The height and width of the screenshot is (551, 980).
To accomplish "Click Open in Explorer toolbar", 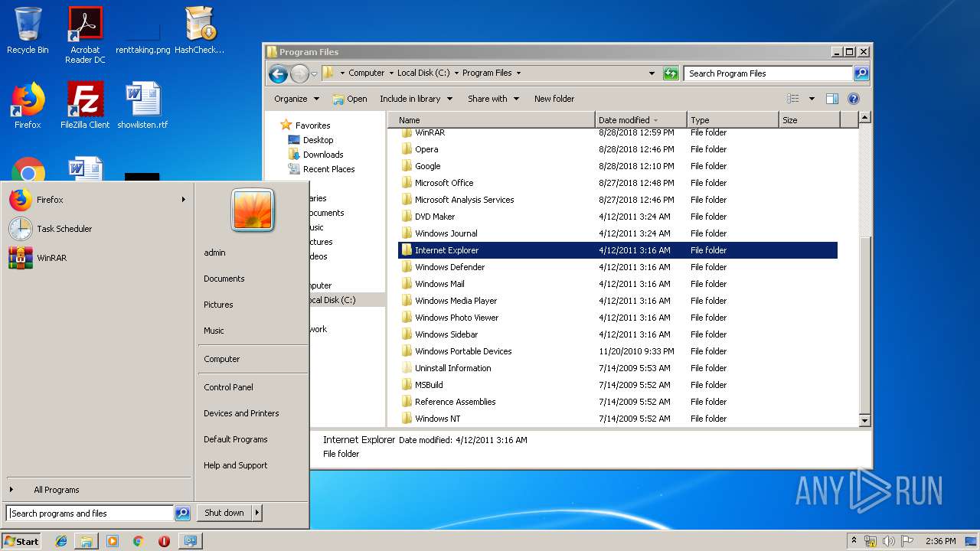I will [x=350, y=99].
